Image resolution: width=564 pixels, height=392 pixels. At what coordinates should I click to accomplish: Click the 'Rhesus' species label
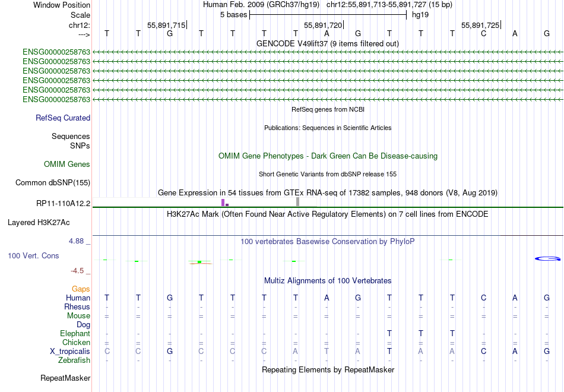pyautogui.click(x=77, y=306)
